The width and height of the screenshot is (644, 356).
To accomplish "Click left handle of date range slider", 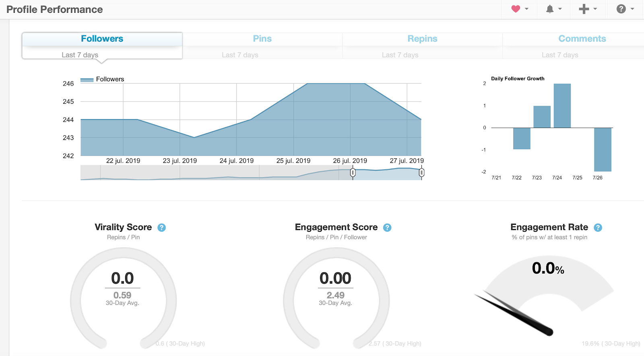I will (353, 173).
